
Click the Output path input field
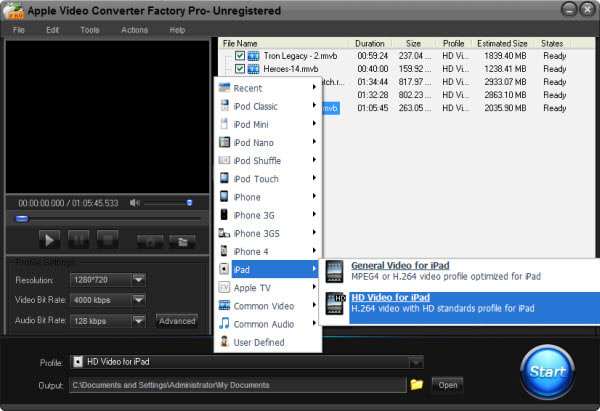[238, 385]
